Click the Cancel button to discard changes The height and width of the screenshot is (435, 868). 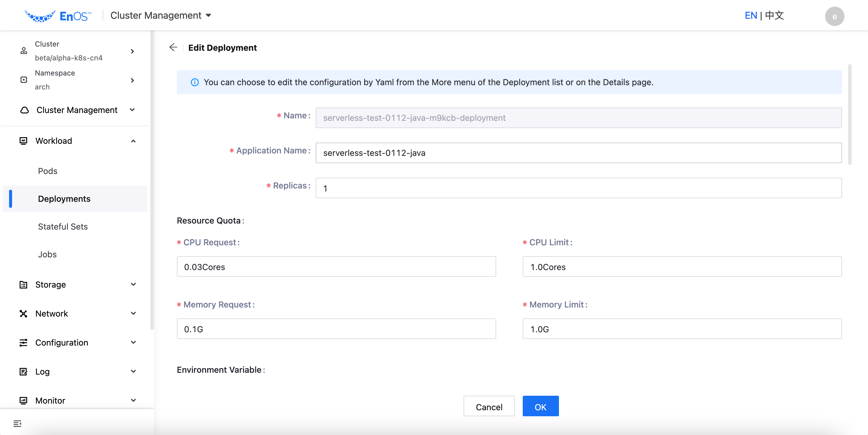click(490, 407)
